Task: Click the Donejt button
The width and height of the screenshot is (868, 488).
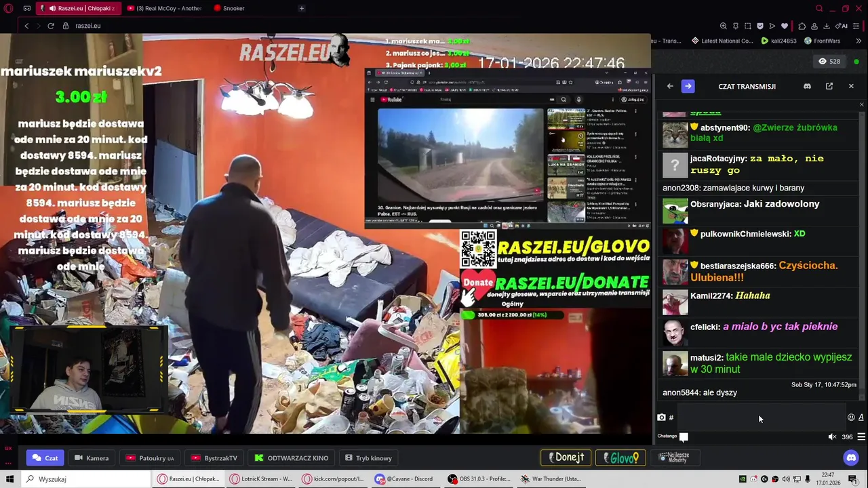Action: coord(566,457)
